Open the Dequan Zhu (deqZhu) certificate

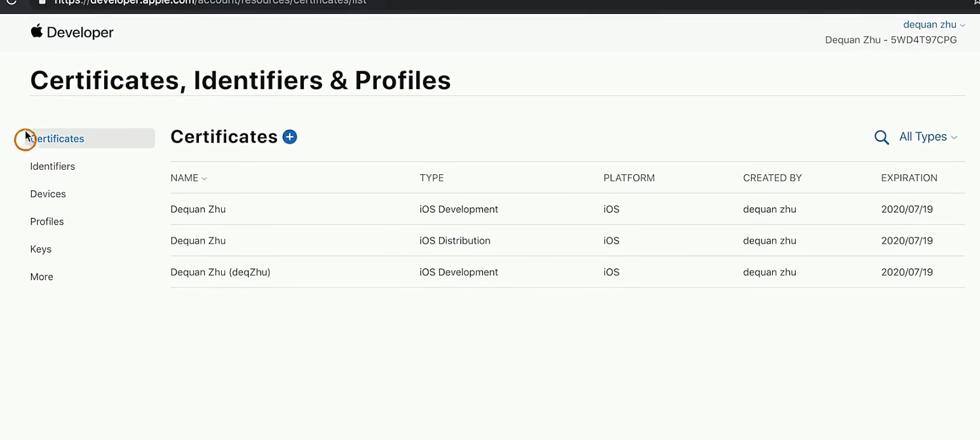(x=221, y=272)
